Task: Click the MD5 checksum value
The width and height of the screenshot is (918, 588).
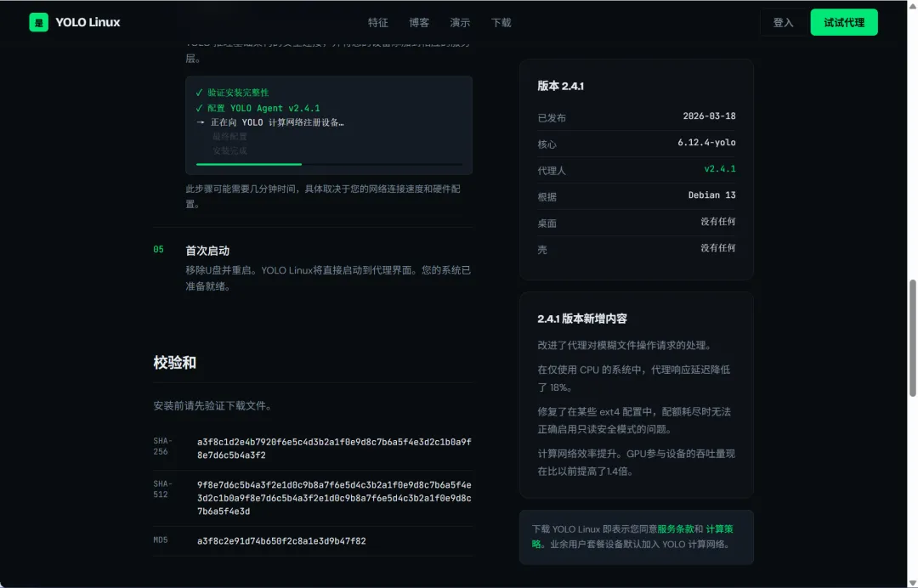Action: [281, 541]
